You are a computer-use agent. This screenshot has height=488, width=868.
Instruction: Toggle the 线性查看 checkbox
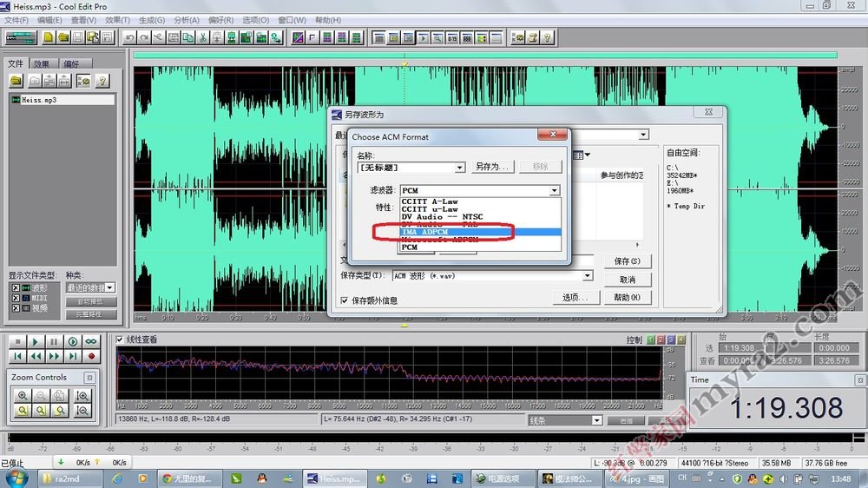tap(120, 340)
